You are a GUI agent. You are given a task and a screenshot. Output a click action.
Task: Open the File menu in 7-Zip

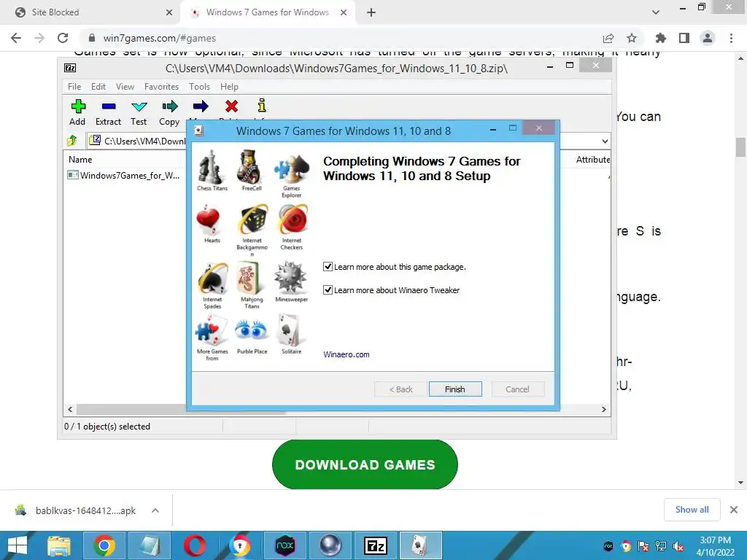tap(74, 87)
